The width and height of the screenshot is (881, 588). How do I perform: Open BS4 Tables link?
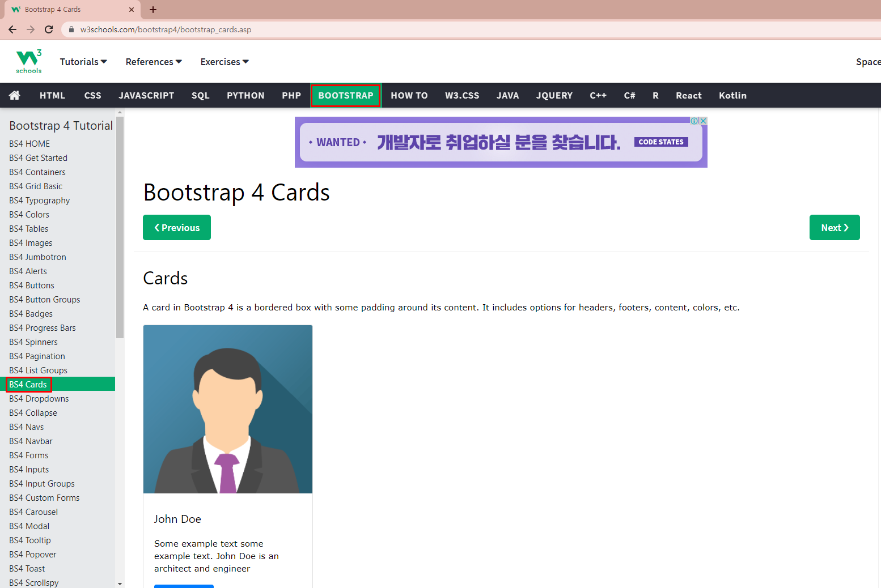pyautogui.click(x=29, y=229)
